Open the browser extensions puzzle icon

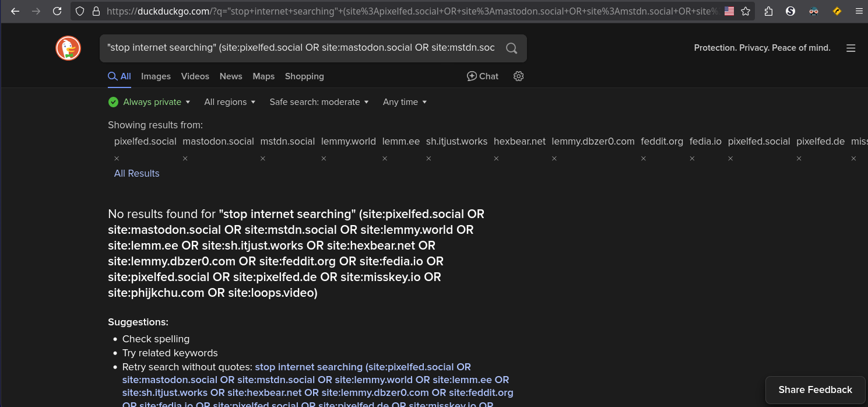[x=768, y=11]
